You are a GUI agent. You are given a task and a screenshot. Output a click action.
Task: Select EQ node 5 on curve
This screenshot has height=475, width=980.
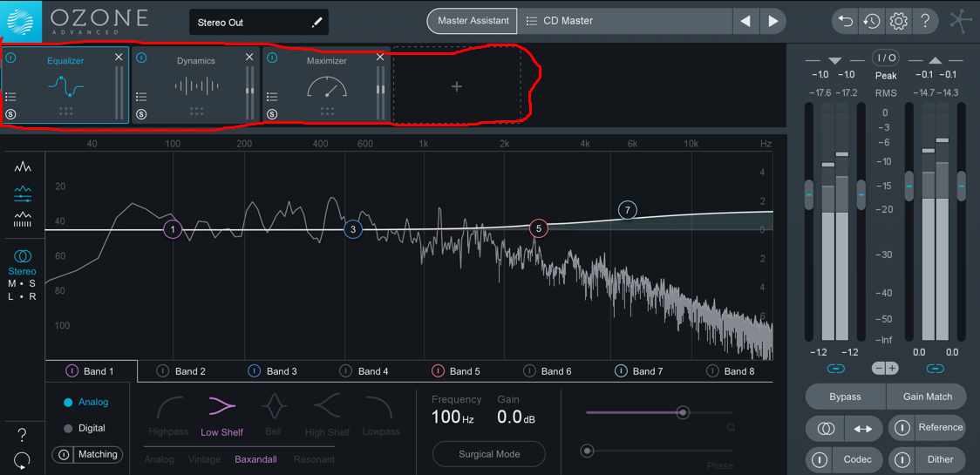click(x=538, y=228)
